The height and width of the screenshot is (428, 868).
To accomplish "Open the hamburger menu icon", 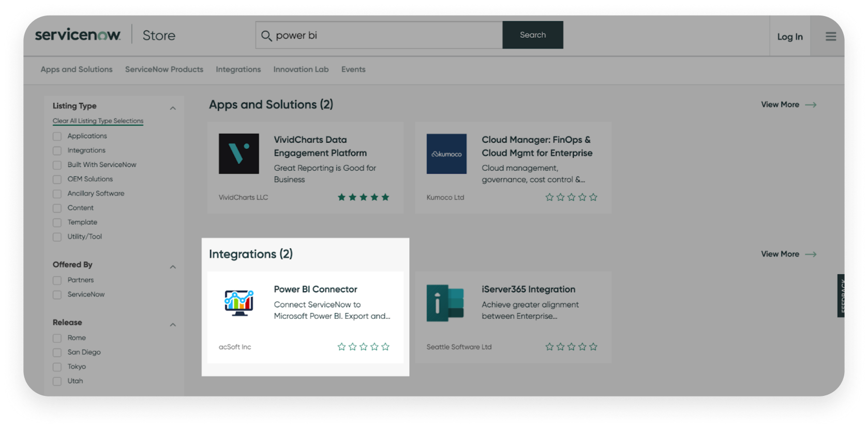I will 831,36.
